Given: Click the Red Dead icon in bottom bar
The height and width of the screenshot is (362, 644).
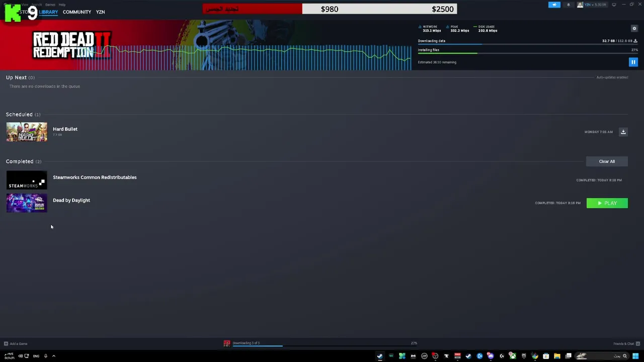Looking at the screenshot, I should (x=227, y=343).
